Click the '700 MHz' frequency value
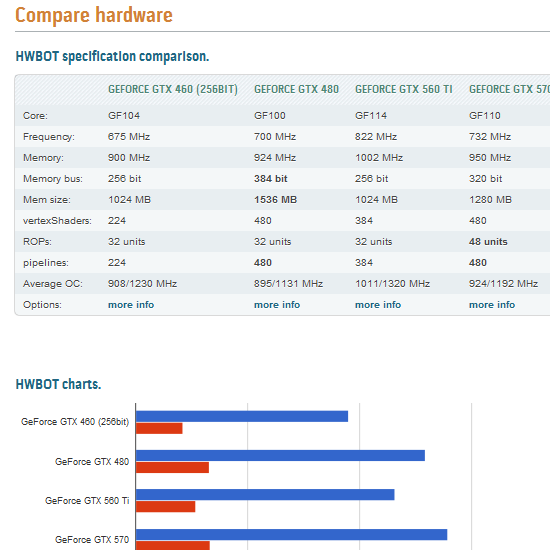550x550 pixels. click(x=275, y=136)
